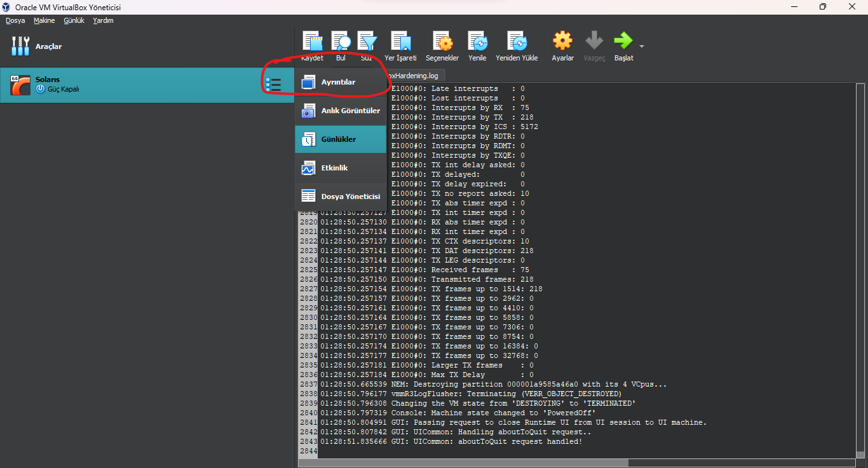Toggle the Solaris machine tools list icon

(273, 85)
